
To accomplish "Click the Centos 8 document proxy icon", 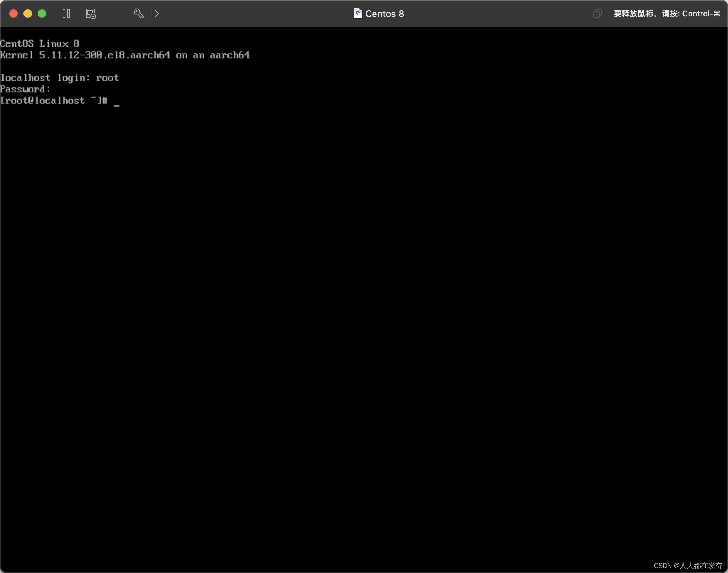I will (x=358, y=14).
